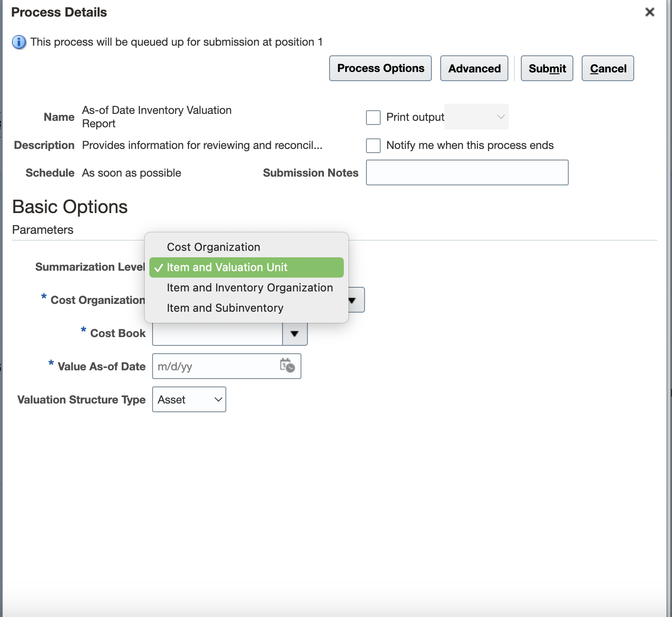Expand the Cost Book dropdown arrow
This screenshot has width=672, height=617.
(295, 333)
